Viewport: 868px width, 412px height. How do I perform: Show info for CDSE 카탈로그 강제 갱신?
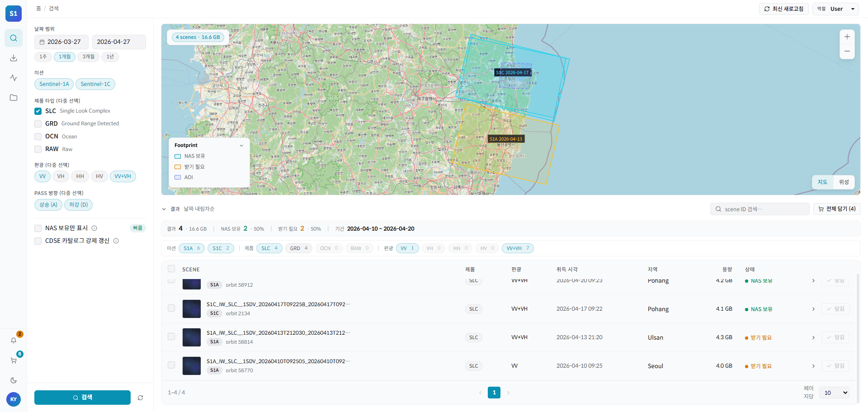pyautogui.click(x=116, y=241)
